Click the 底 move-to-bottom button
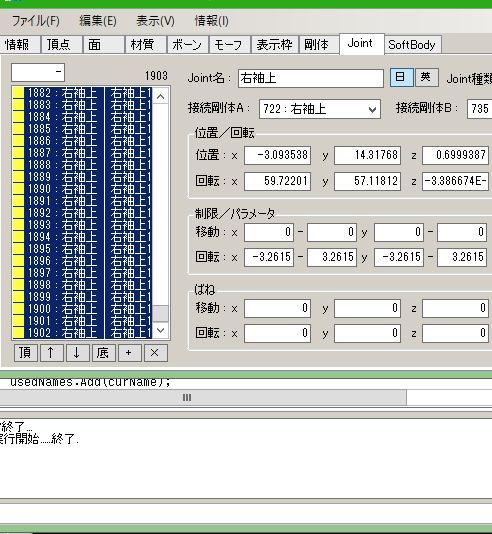Viewport: 492px width, 534px height. click(103, 353)
